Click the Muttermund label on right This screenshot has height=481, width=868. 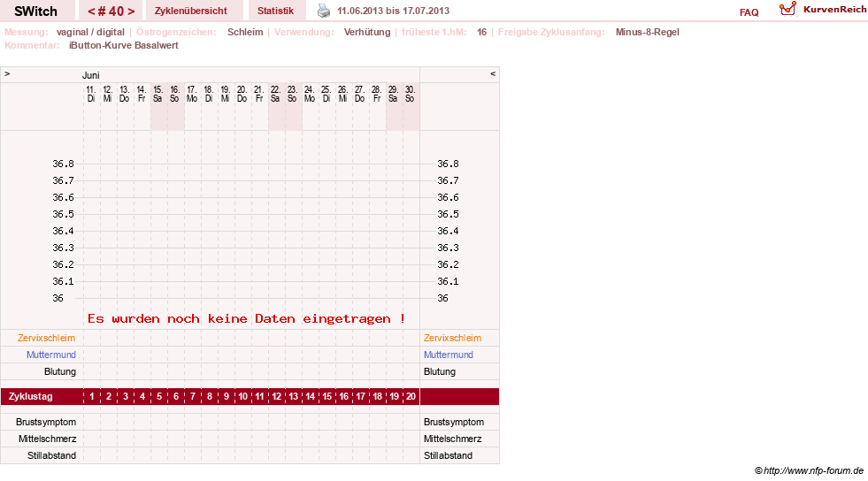pos(449,355)
